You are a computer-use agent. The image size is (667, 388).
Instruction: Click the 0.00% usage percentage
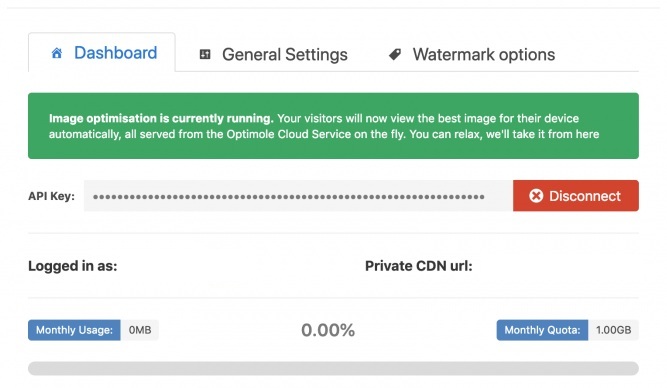point(328,330)
